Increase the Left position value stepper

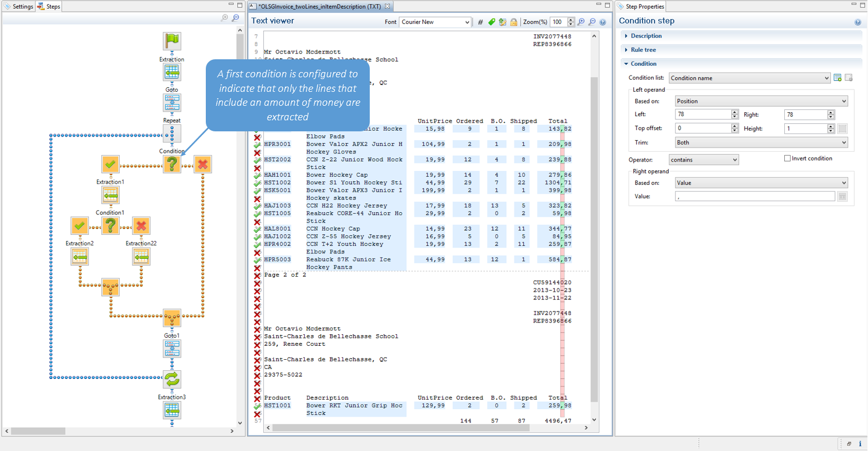coord(735,112)
